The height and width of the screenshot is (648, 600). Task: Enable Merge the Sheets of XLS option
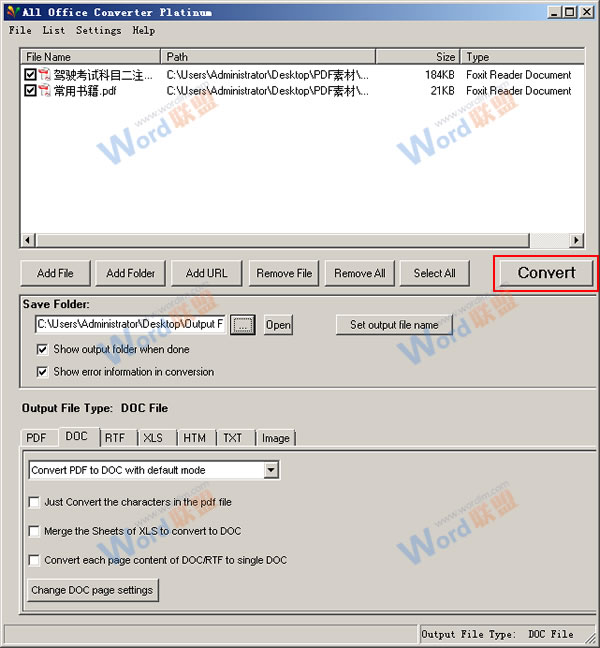[34, 531]
